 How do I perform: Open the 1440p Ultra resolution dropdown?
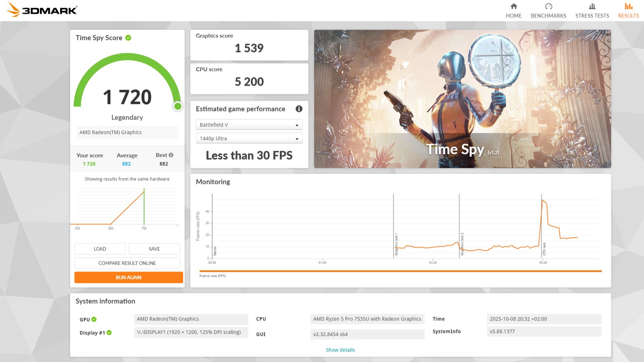click(249, 138)
